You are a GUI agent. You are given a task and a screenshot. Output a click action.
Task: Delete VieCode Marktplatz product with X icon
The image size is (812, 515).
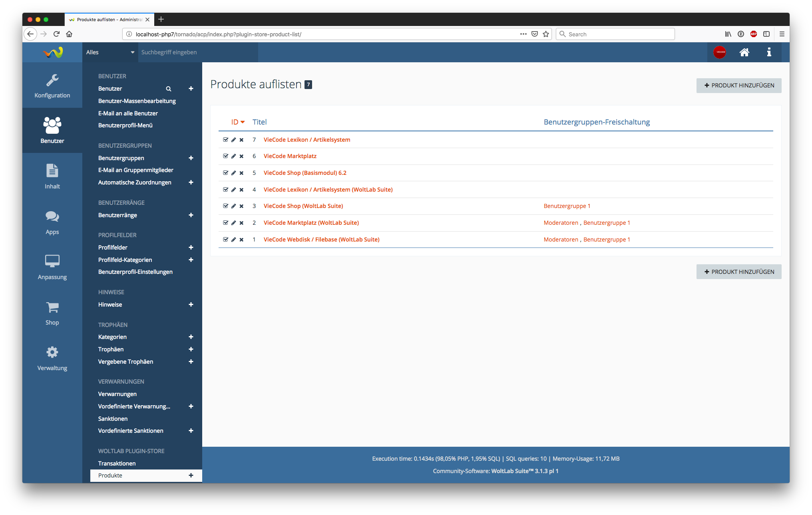point(241,156)
